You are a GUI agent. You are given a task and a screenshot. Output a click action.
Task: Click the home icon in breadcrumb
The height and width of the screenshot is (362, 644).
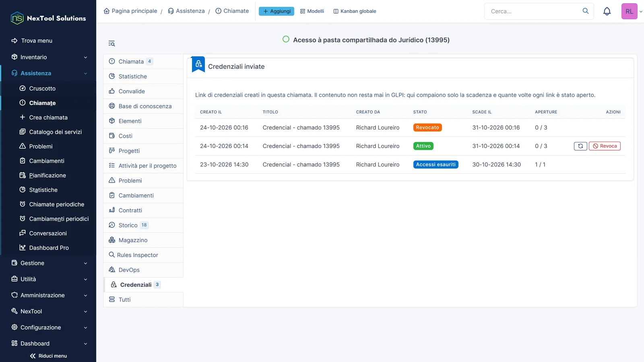107,11
